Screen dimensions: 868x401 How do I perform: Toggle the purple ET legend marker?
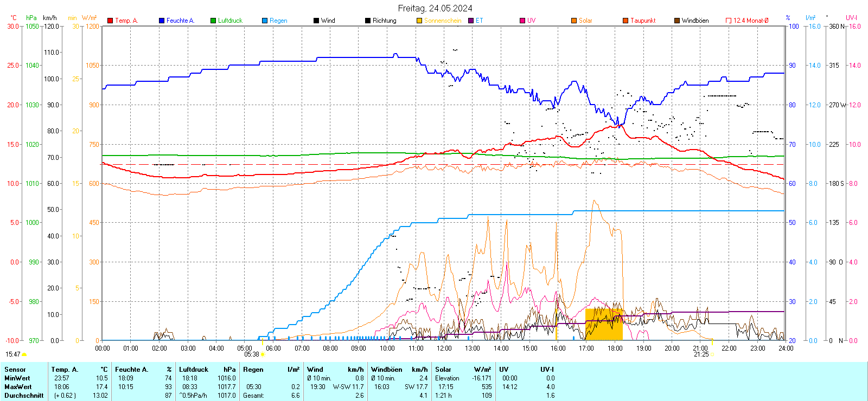coord(471,21)
